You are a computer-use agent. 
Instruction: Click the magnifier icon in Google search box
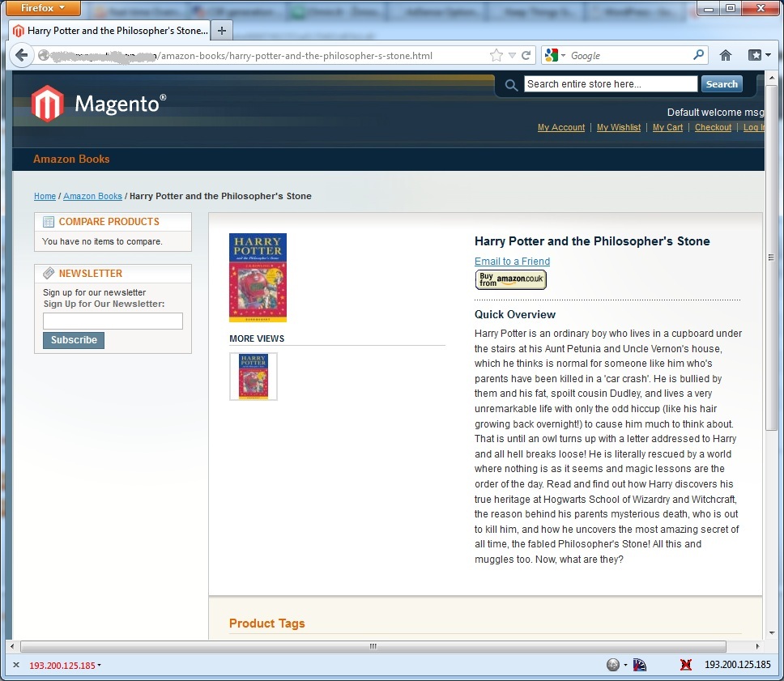(698, 54)
